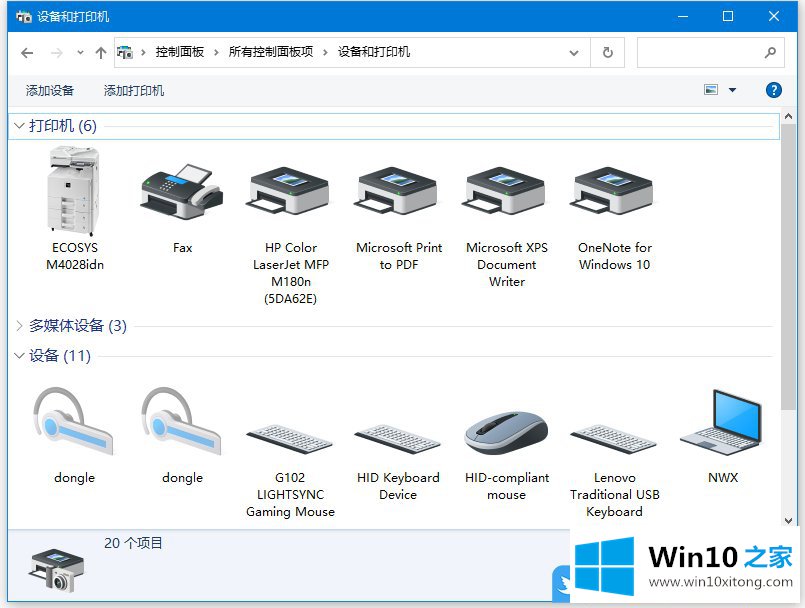Viewport: 805px width, 608px height.
Task: Click 添加打印机 in the command bar
Action: (133, 91)
